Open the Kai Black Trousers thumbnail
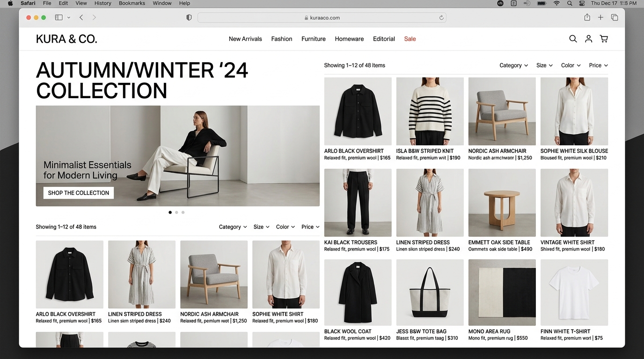 pyautogui.click(x=358, y=202)
